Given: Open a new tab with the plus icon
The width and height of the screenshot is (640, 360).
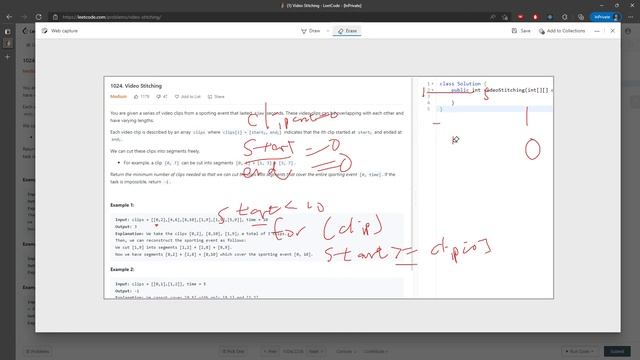Looking at the screenshot, I should click(x=8, y=57).
